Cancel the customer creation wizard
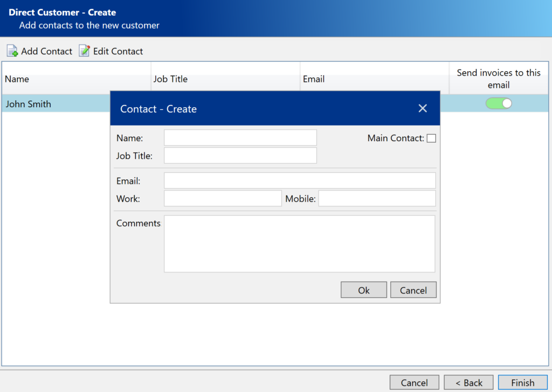This screenshot has width=552, height=392. (x=414, y=383)
